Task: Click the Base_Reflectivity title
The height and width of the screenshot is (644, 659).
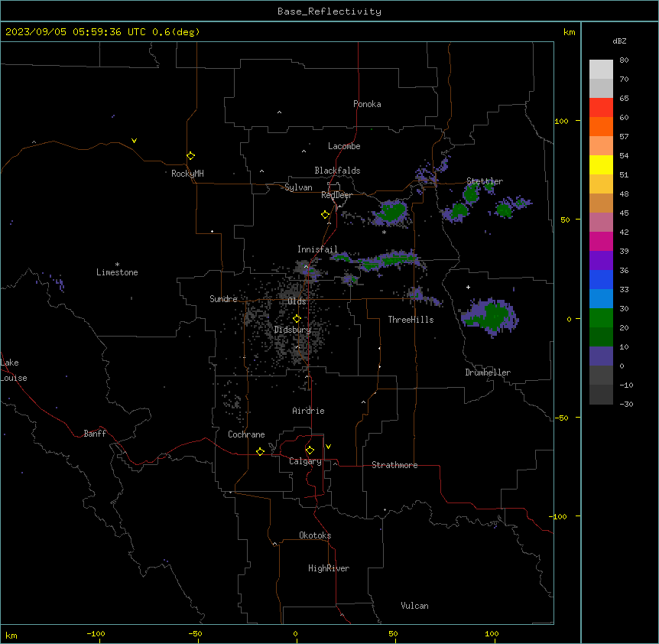Action: [329, 11]
